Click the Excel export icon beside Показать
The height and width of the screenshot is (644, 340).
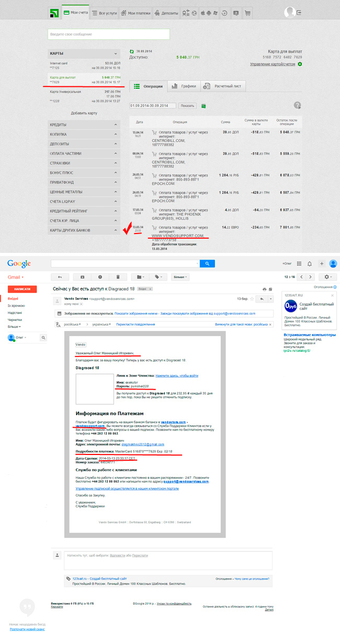click(x=203, y=105)
